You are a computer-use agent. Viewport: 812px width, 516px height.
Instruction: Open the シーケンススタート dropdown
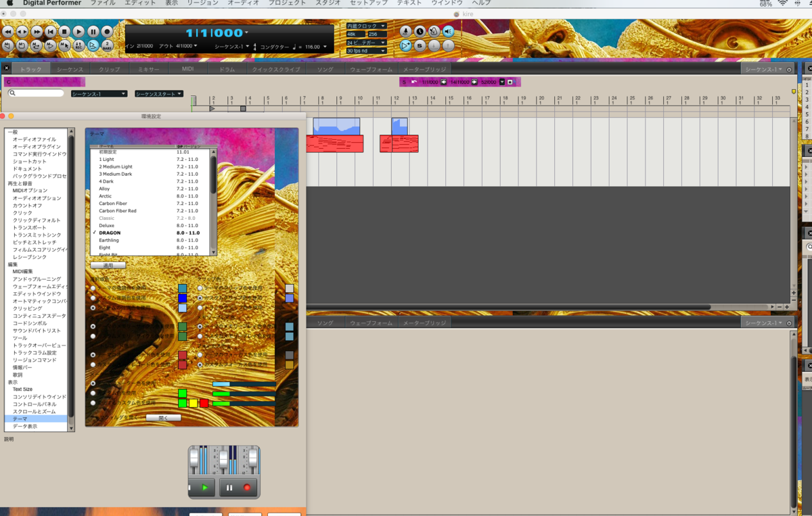click(x=158, y=94)
